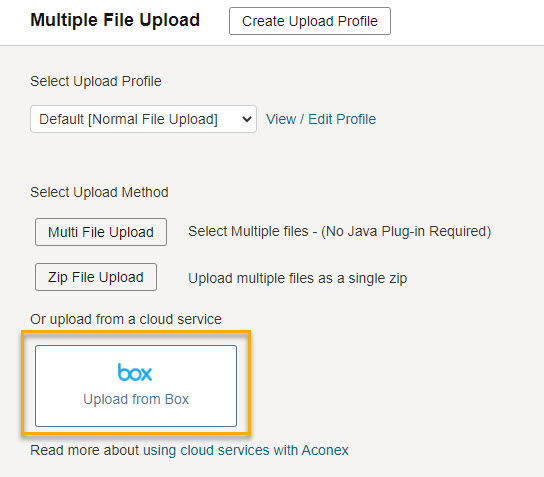544x477 pixels.
Task: Follow the using cloud services with Aconex link
Action: (x=246, y=450)
